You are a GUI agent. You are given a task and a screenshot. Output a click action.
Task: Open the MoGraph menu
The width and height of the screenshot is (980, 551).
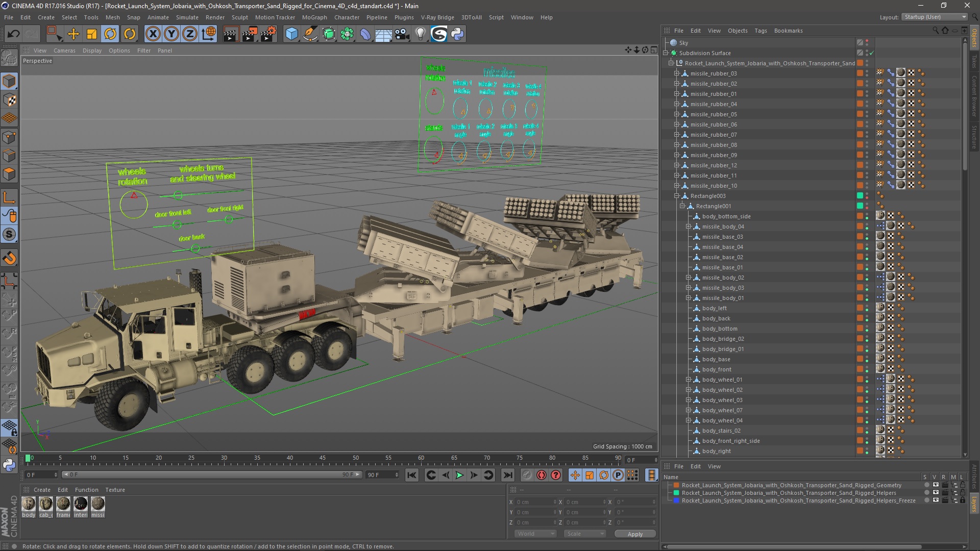pos(314,17)
